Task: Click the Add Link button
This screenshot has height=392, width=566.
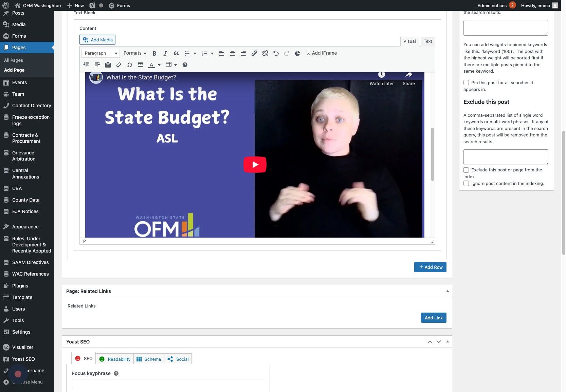Action: click(x=434, y=318)
